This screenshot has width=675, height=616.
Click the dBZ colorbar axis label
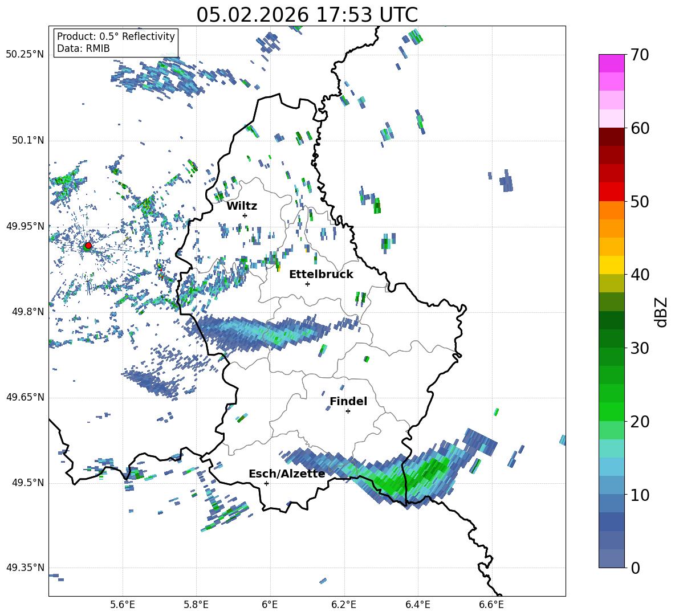pos(662,312)
